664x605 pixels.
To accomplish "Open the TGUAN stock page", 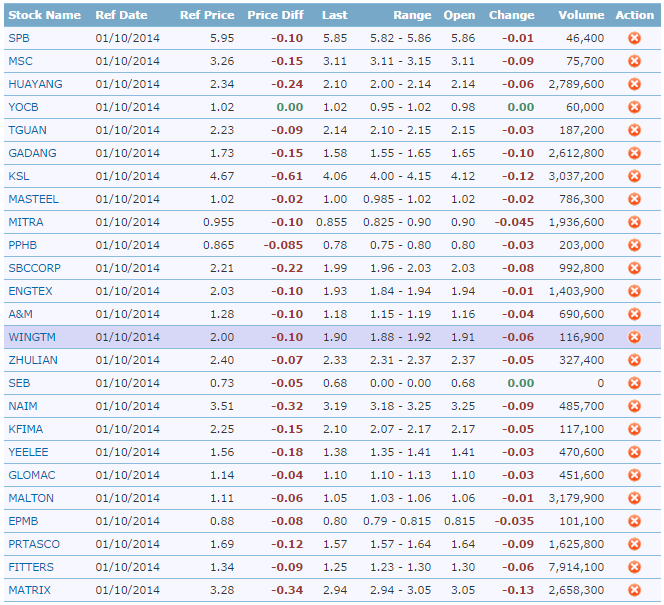I will (x=28, y=130).
